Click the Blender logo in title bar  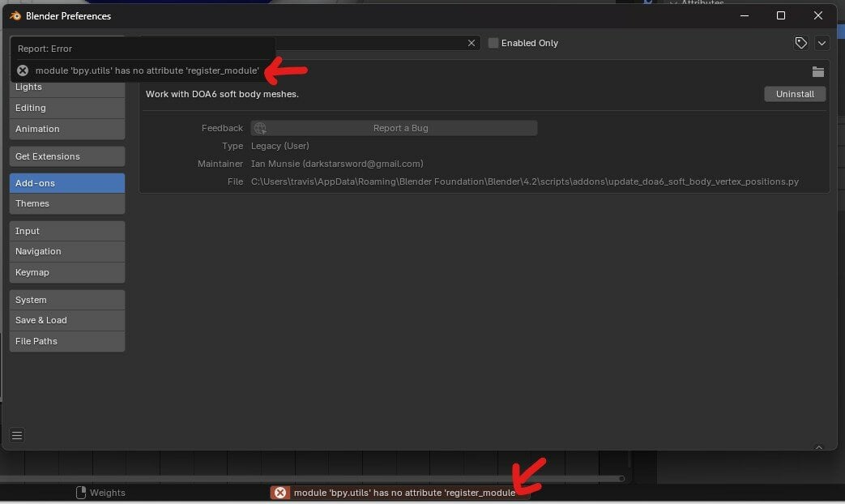tap(15, 15)
